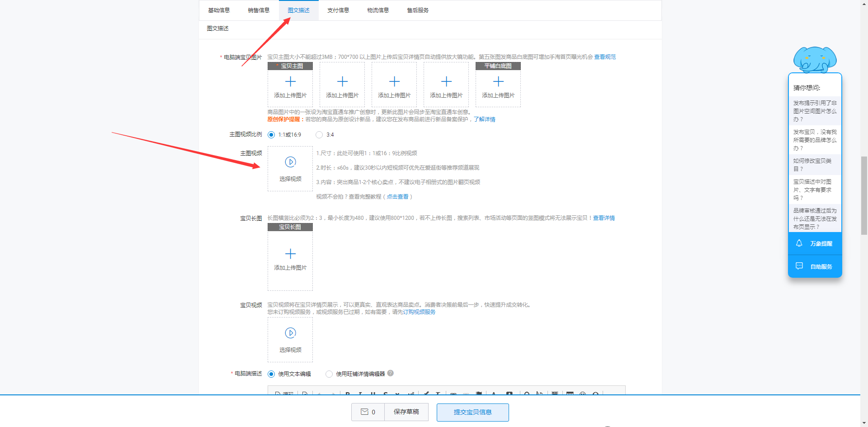This screenshot has height=427, width=868.
Task: Click the bell icon for 万象提醒
Action: 799,243
